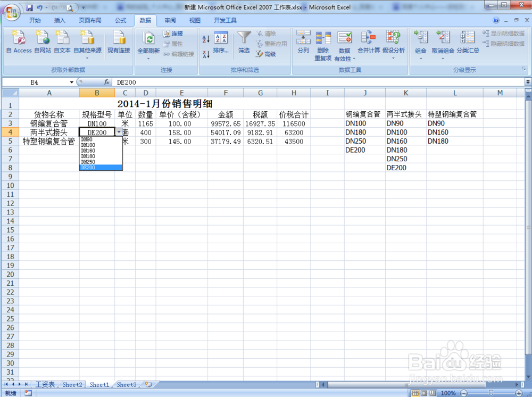Switch to Normal view in status bar
The width and height of the screenshot is (532, 397).
tap(415, 393)
